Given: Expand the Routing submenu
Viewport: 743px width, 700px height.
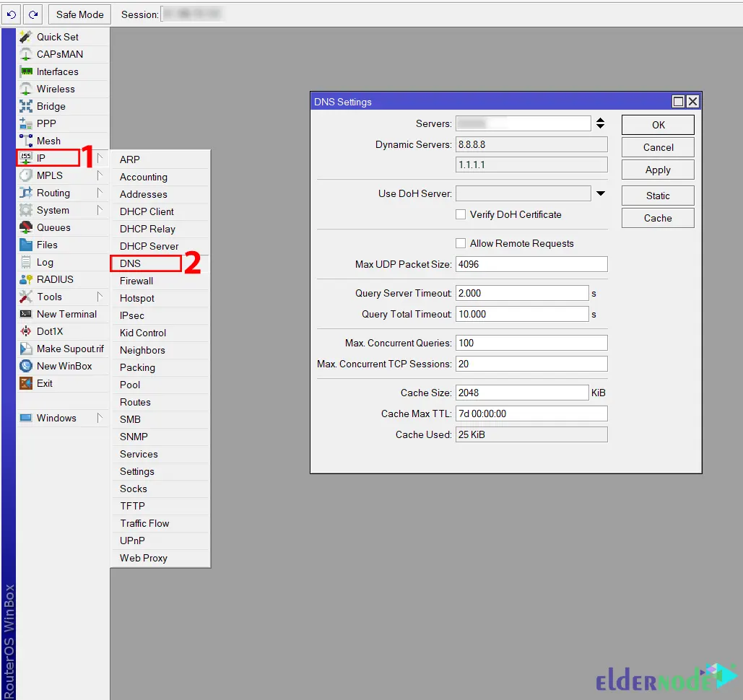Looking at the screenshot, I should tap(100, 193).
